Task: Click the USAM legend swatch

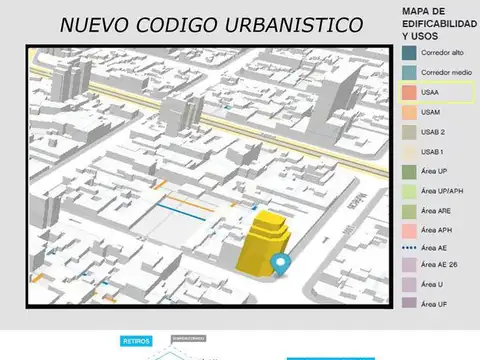Action: tap(409, 112)
